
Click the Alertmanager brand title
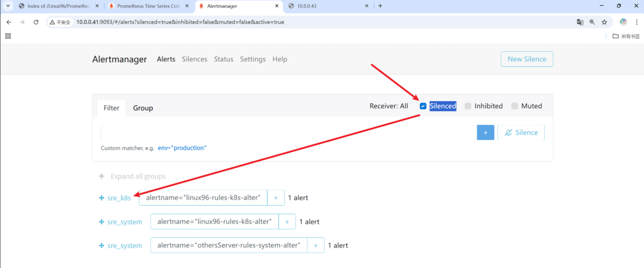pos(120,59)
